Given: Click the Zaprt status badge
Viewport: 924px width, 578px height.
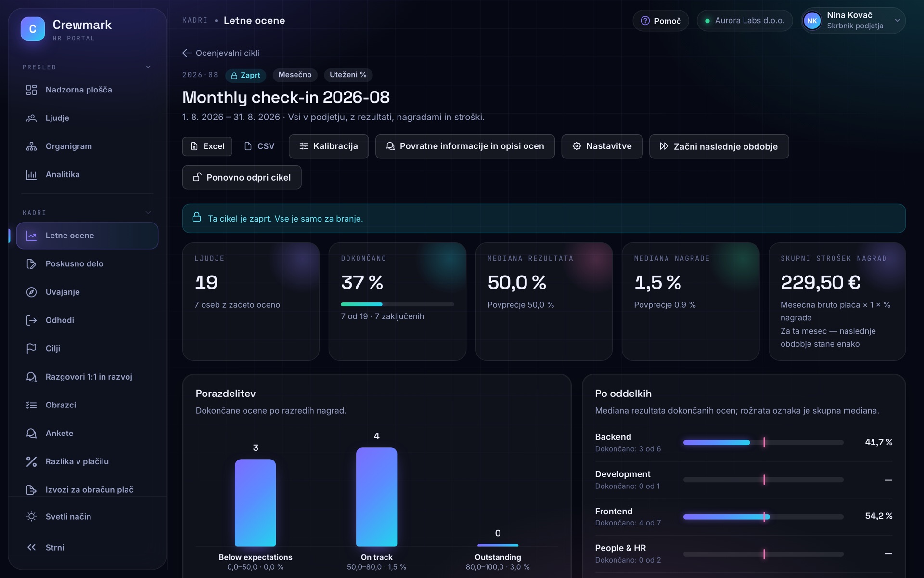Looking at the screenshot, I should coord(246,75).
